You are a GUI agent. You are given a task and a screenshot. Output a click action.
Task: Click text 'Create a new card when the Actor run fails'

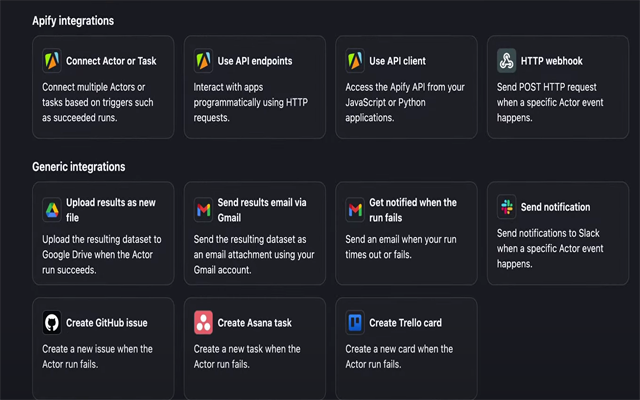(x=399, y=356)
